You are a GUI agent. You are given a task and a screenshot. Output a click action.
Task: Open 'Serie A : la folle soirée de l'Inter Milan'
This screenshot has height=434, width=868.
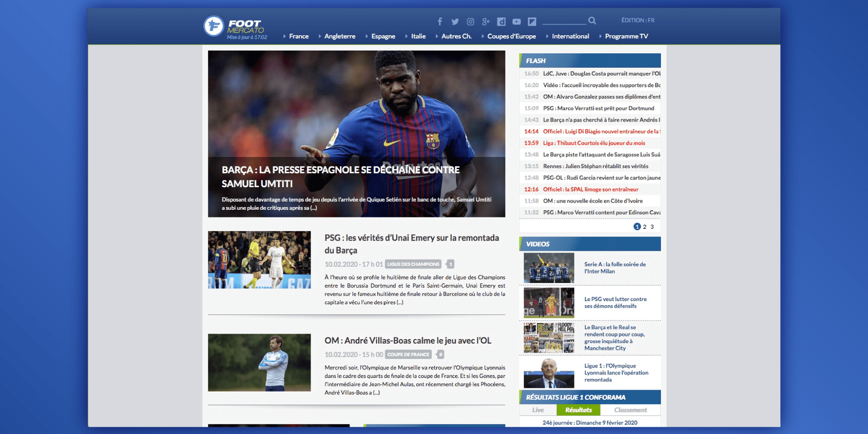(615, 268)
